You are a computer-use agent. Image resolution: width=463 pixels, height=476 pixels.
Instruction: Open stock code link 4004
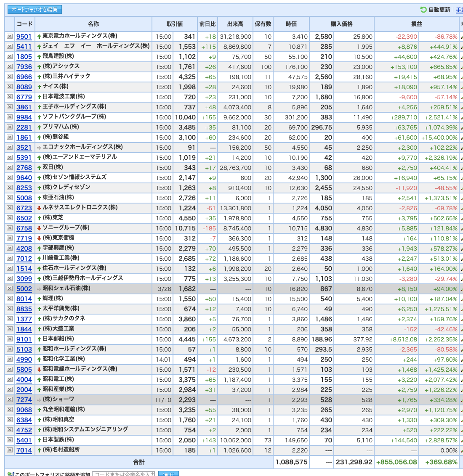(24, 379)
